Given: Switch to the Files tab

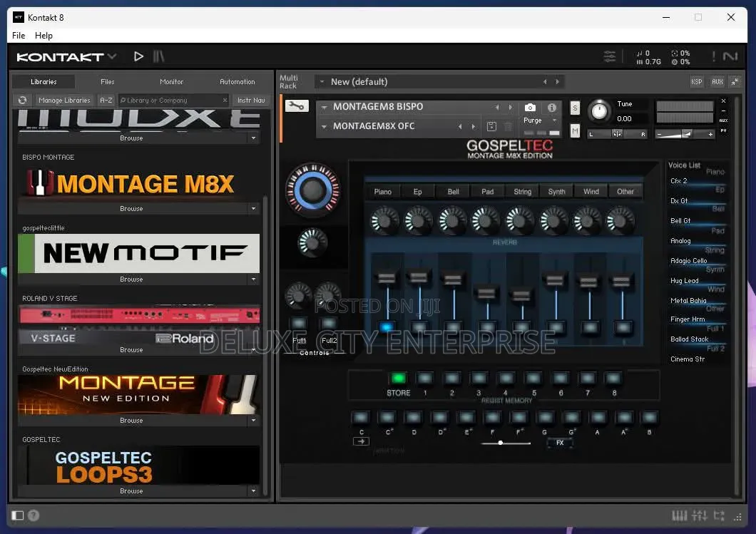Looking at the screenshot, I should 108,82.
